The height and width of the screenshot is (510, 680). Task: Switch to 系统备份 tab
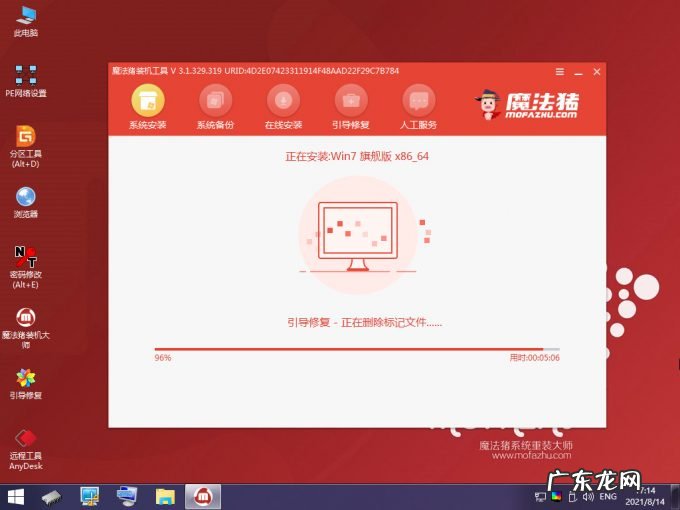(x=216, y=107)
